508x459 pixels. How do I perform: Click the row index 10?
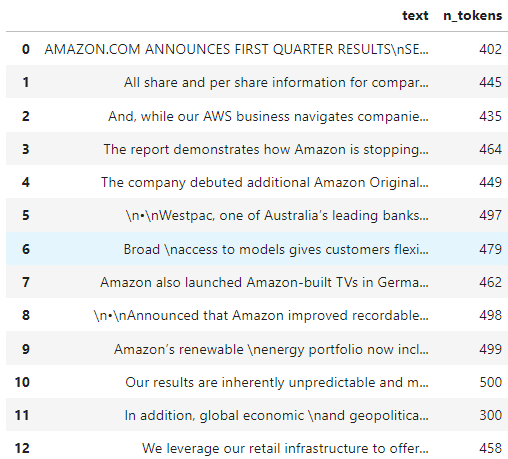pyautogui.click(x=22, y=382)
